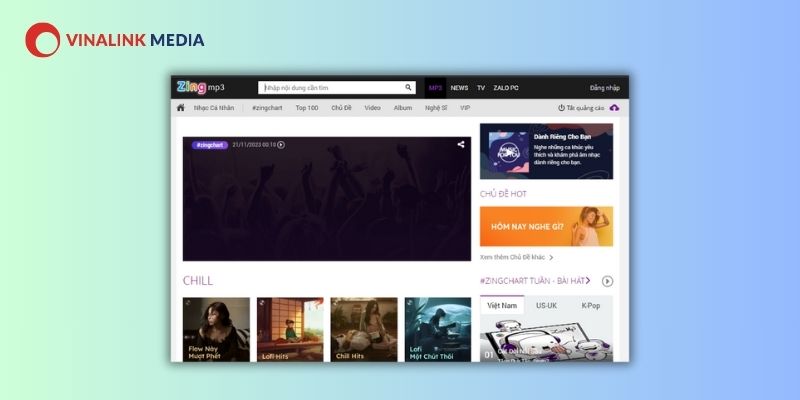Click the share icon on the zingchart banner
The image size is (800, 400).
coord(461,144)
